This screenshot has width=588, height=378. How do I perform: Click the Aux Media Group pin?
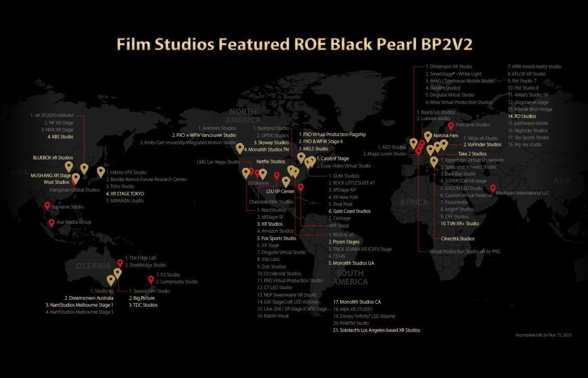tap(52, 222)
